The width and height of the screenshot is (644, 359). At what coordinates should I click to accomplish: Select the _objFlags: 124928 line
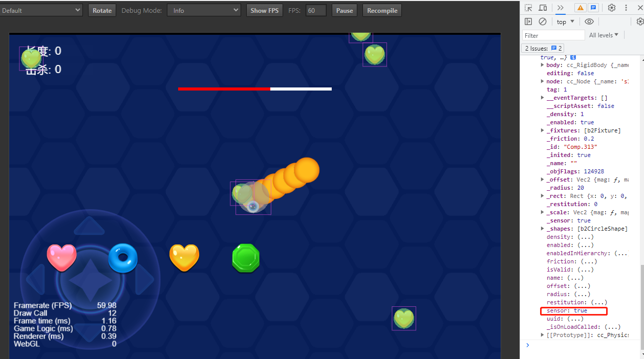(x=575, y=171)
